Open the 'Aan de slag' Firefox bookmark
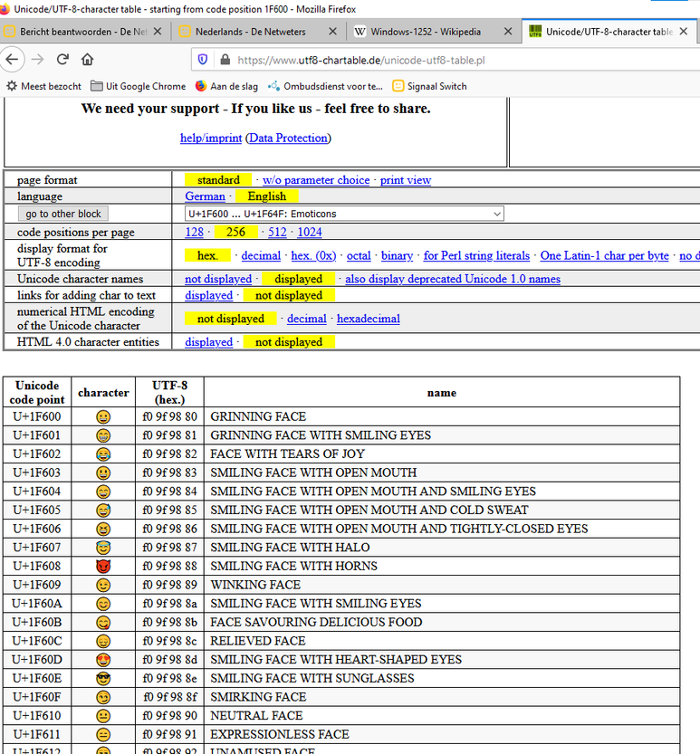 click(226, 86)
